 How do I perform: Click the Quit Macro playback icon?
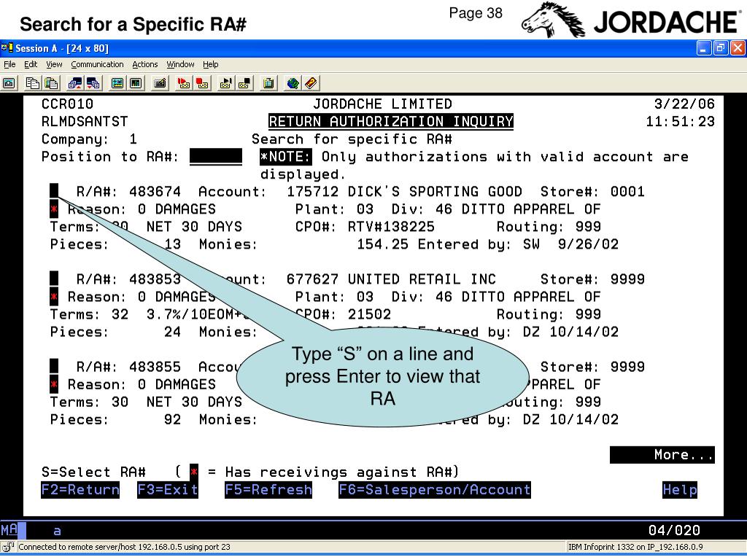(244, 83)
